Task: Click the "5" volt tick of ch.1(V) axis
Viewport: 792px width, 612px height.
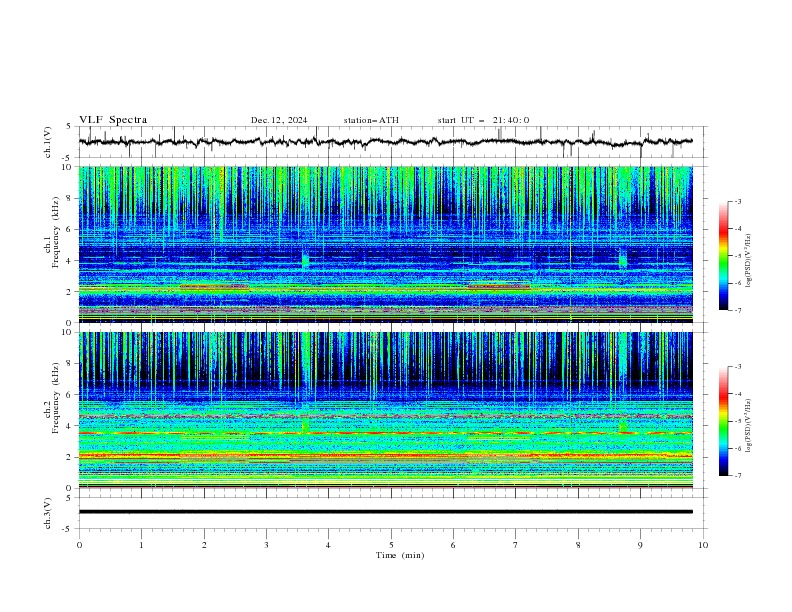Action: [69, 127]
